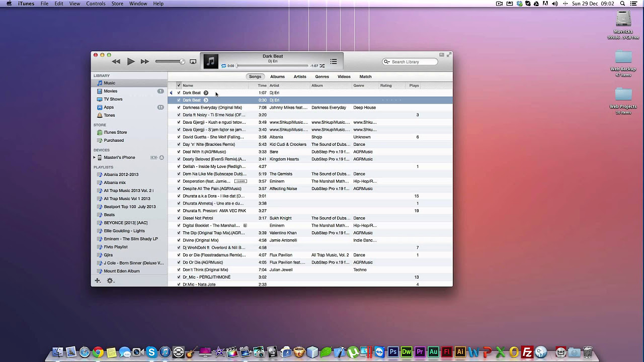This screenshot has width=644, height=362.
Task: Start playback with the Play button
Action: click(x=131, y=61)
